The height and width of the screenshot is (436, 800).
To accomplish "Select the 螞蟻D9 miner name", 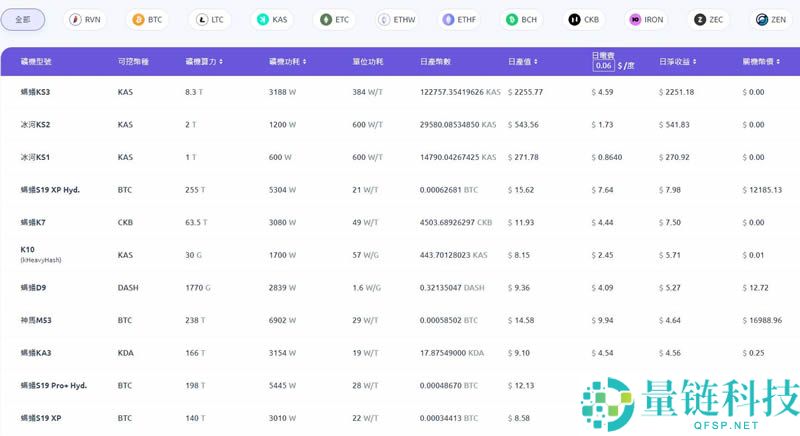I will pos(33,288).
